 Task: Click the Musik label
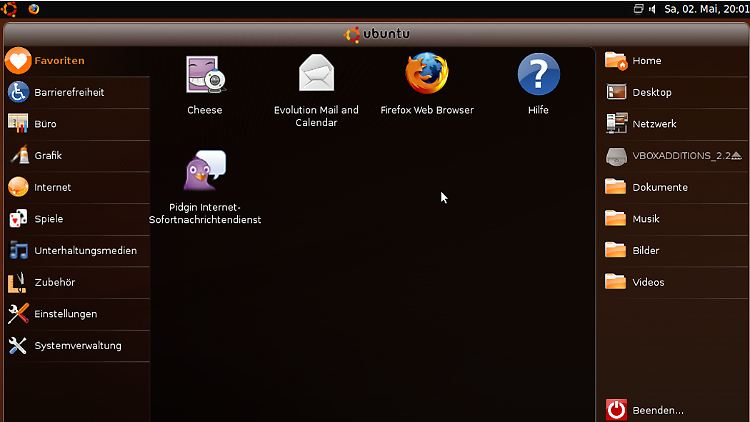[646, 219]
